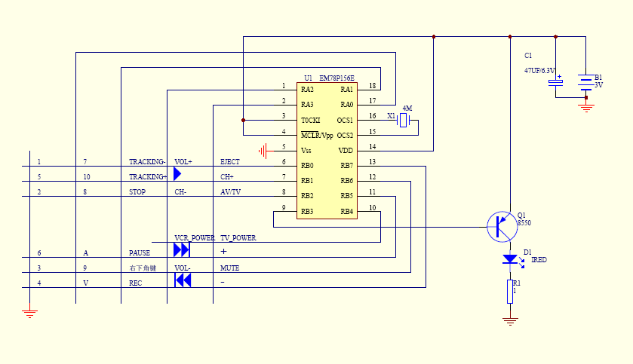This screenshot has height=364, width=633.
Task: Select the CH+ key label
Action: click(227, 176)
